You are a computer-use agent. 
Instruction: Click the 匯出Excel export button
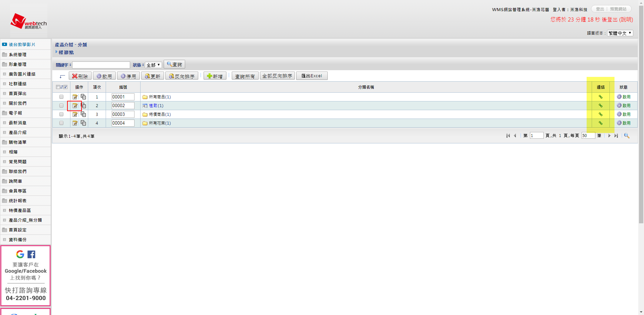312,76
